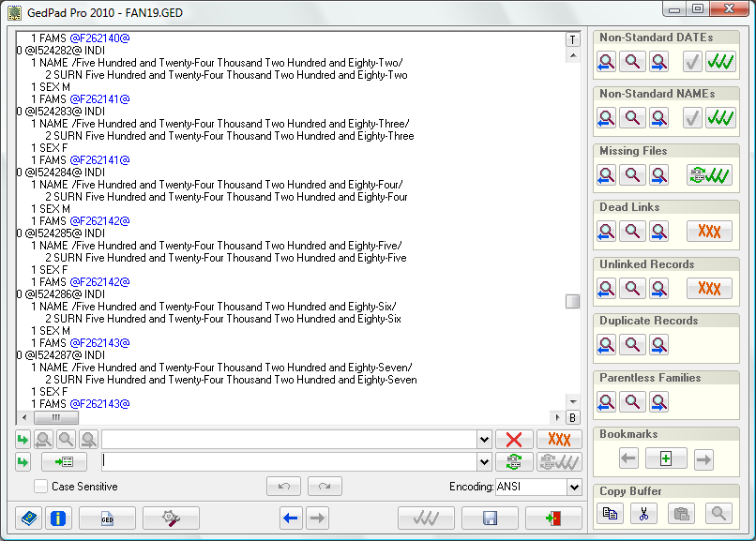756x541 pixels.
Task: Toggle the Non-Standard NAMEs check control
Action: [691, 118]
